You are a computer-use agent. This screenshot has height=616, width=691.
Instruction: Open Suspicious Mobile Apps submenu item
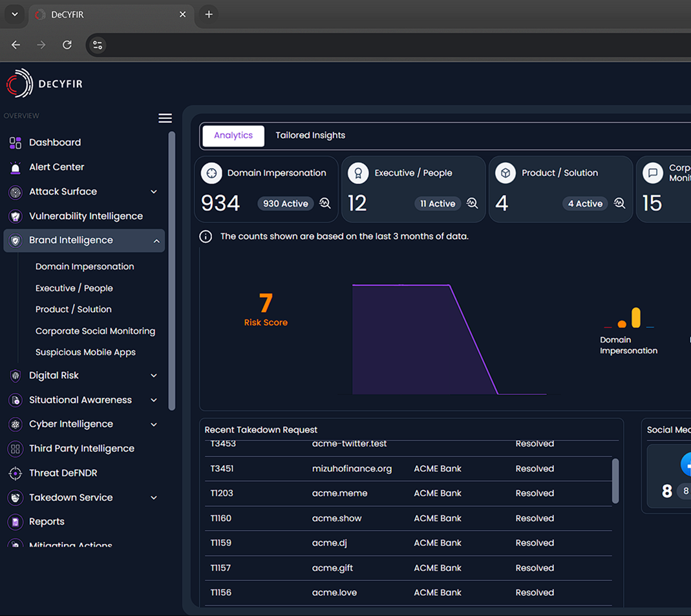pyautogui.click(x=85, y=352)
